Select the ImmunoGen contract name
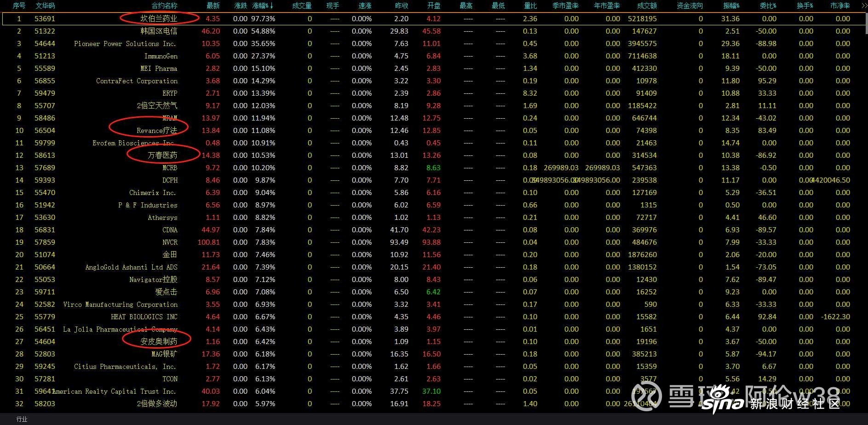The width and height of the screenshot is (868, 425). pyautogui.click(x=161, y=56)
